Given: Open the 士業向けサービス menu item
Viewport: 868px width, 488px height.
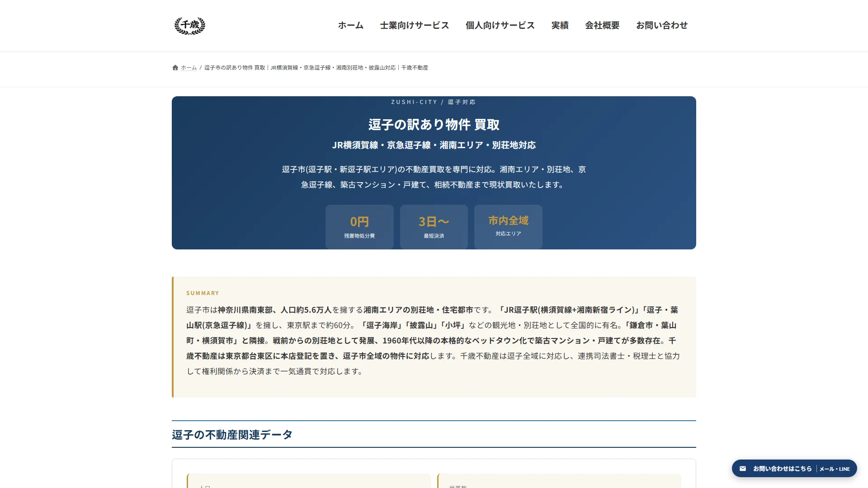Looking at the screenshot, I should 415,25.
